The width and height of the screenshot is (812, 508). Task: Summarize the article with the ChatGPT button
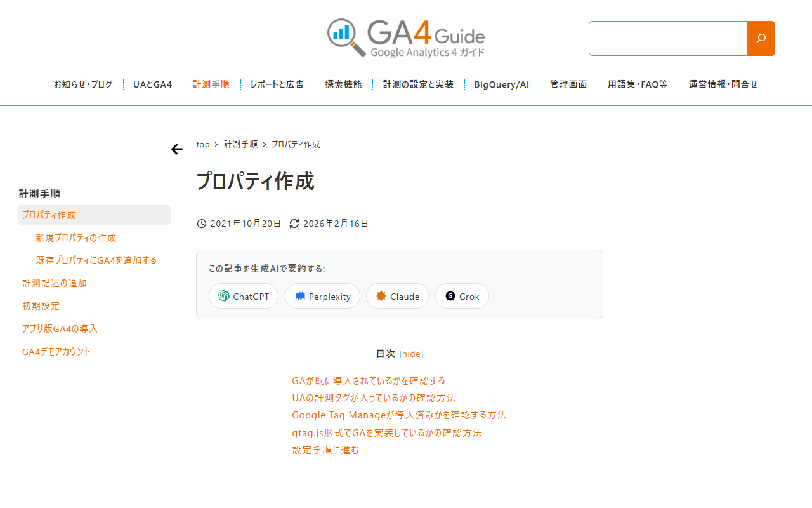244,296
